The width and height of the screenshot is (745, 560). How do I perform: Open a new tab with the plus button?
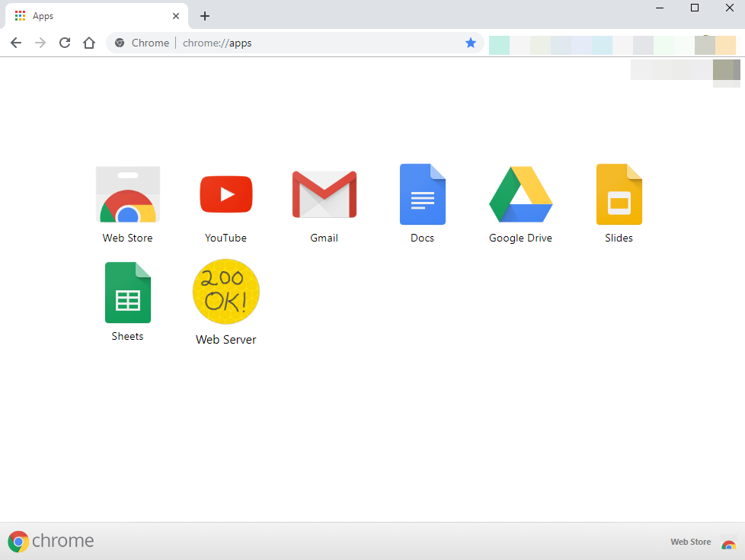pyautogui.click(x=205, y=16)
